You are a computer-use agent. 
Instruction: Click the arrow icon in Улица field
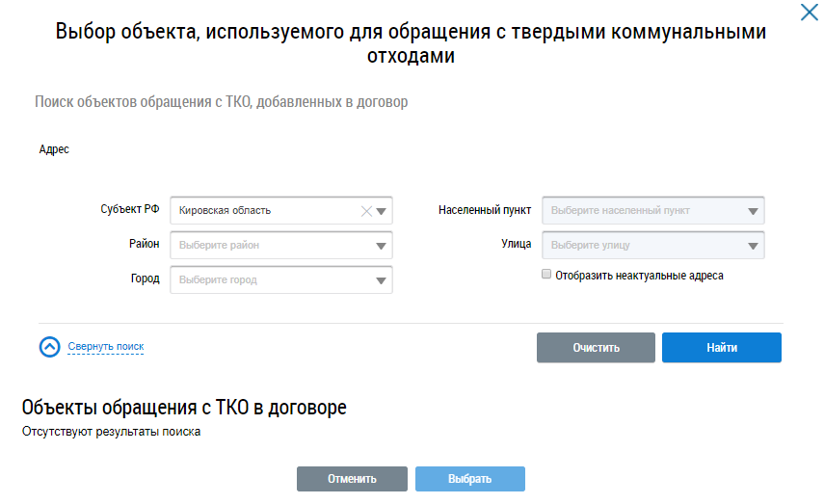click(753, 246)
